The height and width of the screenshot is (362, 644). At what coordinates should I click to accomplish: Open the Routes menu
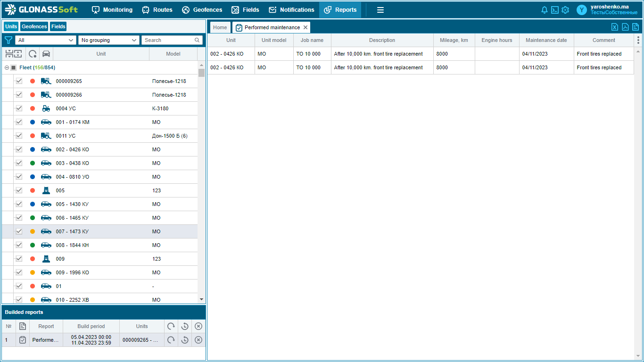point(157,10)
